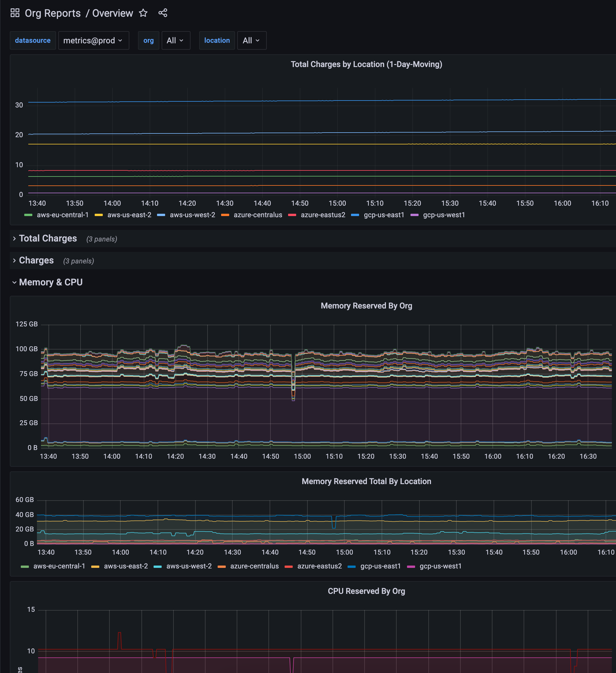Click aws-us-east-2 yellow swatch in Total Charges legend

[x=98, y=215]
